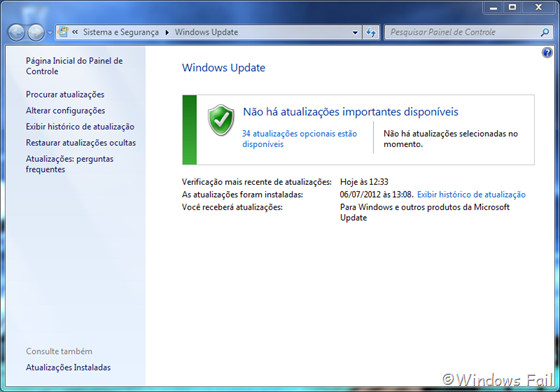Maximize the Windows Update window
The height and width of the screenshot is (392, 560).
(512, 7)
